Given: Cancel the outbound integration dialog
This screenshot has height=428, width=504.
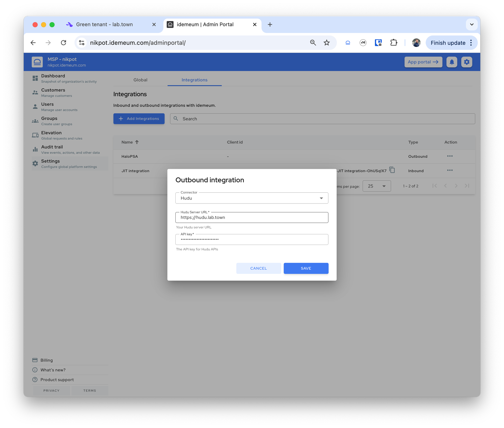Looking at the screenshot, I should point(259,268).
